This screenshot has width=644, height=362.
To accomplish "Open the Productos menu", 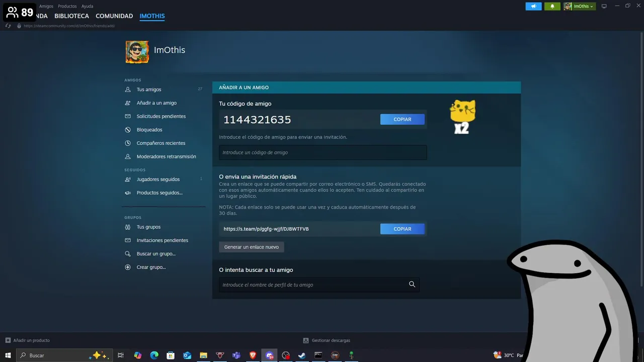I will 67,6.
